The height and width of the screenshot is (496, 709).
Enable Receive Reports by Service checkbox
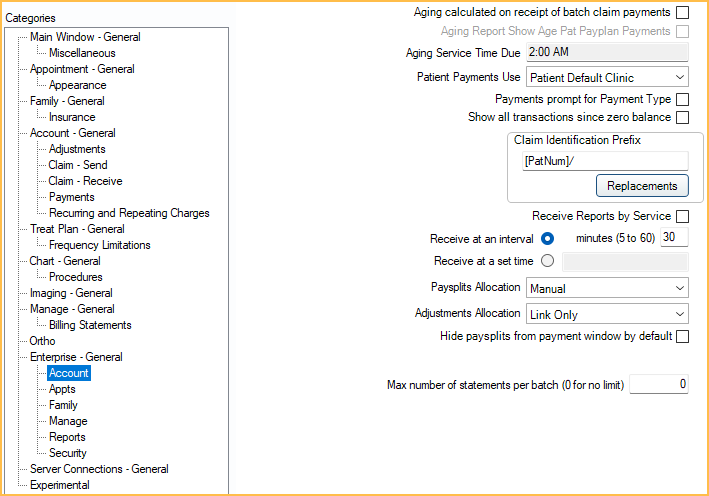click(682, 216)
